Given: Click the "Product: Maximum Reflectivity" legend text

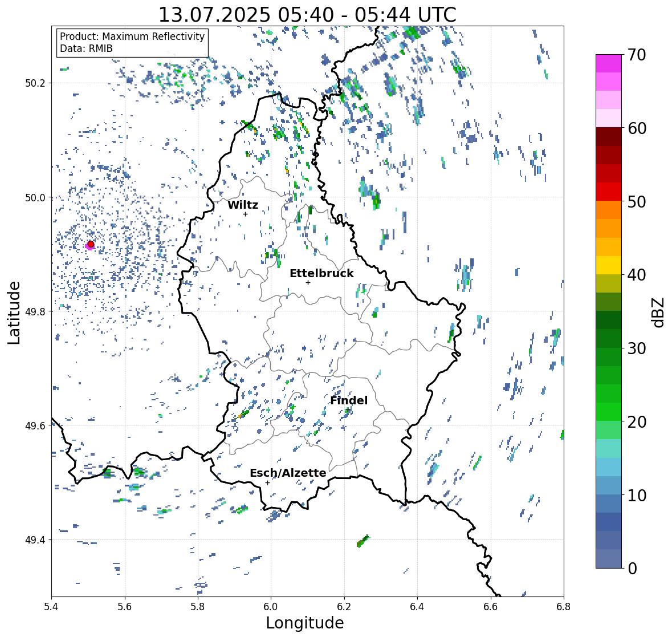Looking at the screenshot, I should click(132, 36).
